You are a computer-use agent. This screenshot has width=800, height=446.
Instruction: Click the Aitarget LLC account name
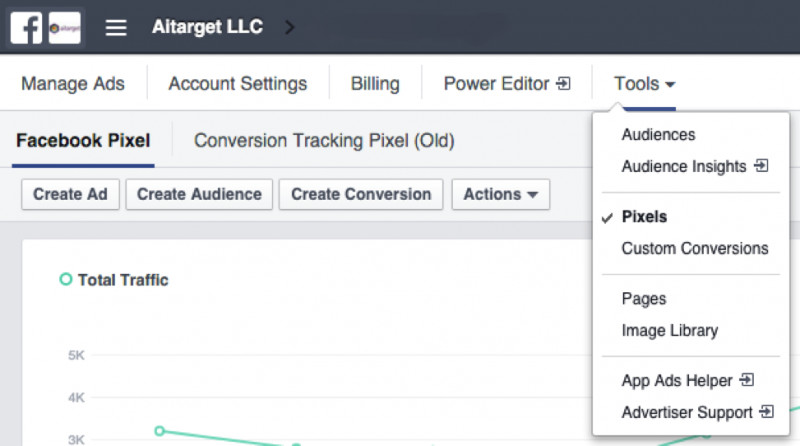click(x=207, y=27)
